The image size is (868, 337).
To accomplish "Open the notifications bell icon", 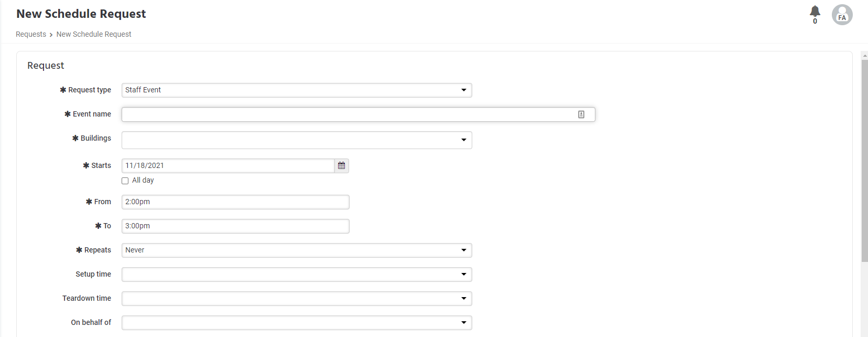I will coord(815,12).
